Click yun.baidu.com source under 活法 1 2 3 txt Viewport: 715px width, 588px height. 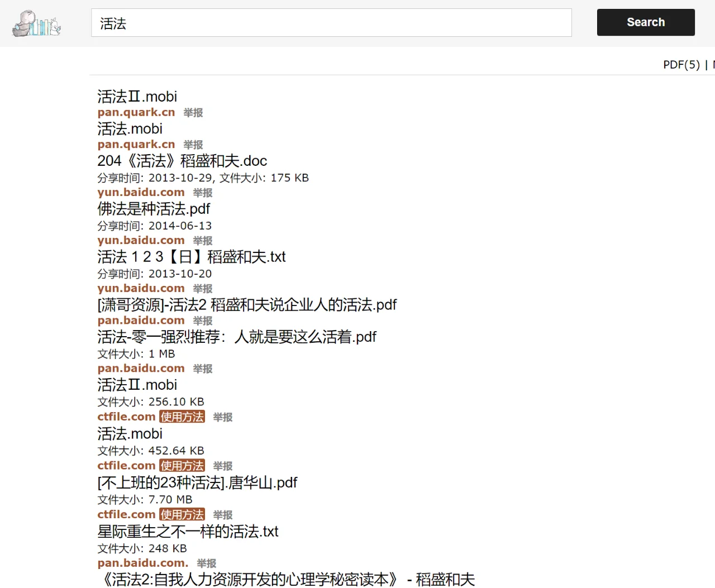pos(141,289)
